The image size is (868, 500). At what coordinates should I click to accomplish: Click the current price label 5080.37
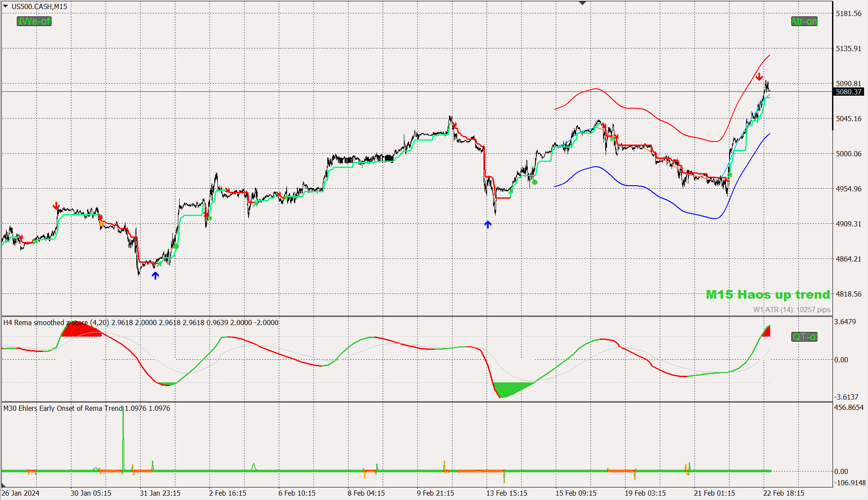(848, 92)
